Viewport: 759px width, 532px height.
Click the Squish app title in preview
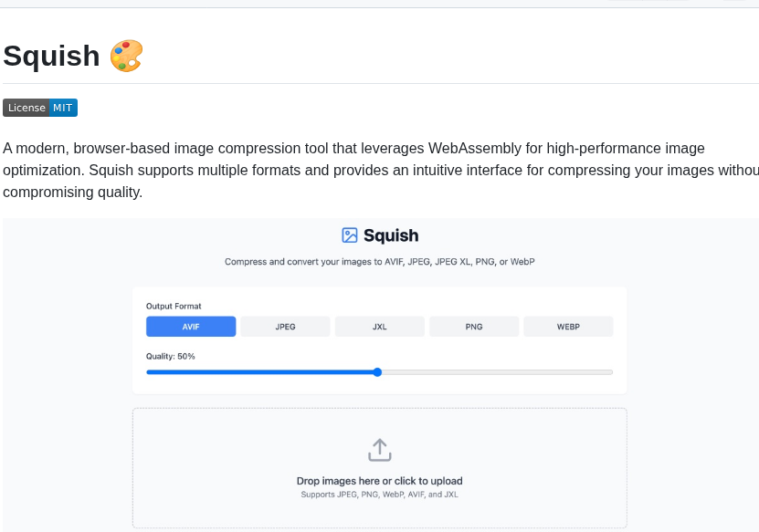(x=391, y=235)
